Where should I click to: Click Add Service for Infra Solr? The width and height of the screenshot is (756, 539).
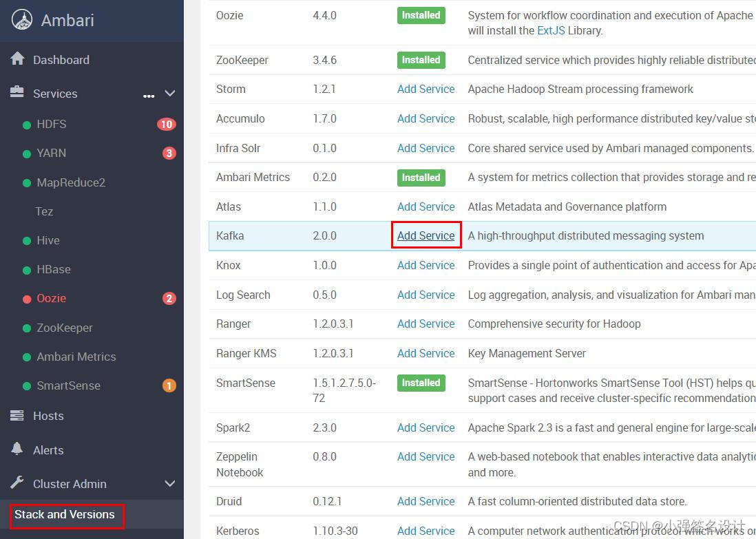click(x=426, y=148)
